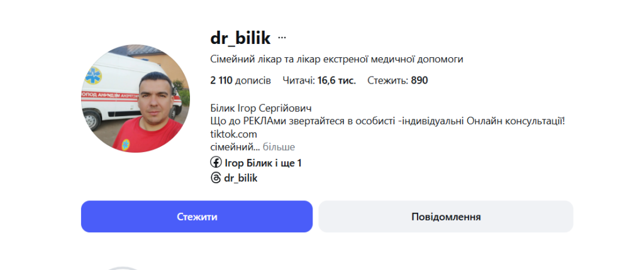644x270 pixels.
Task: Click the Threads logo icon
Action: (x=216, y=178)
